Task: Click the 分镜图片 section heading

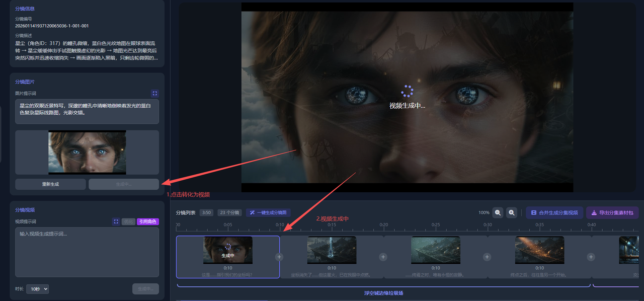Action: [x=25, y=82]
